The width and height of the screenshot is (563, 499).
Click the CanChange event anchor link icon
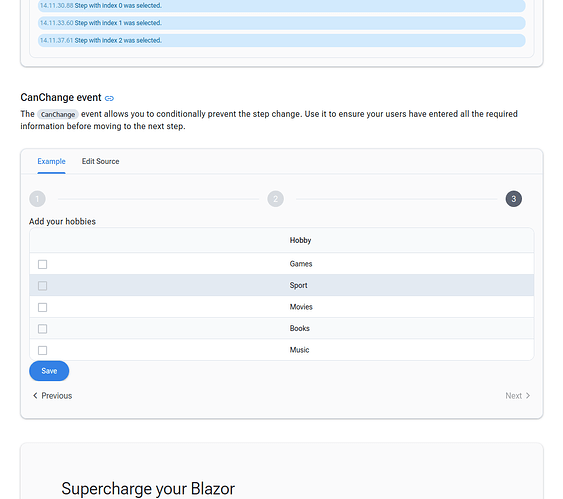(109, 98)
